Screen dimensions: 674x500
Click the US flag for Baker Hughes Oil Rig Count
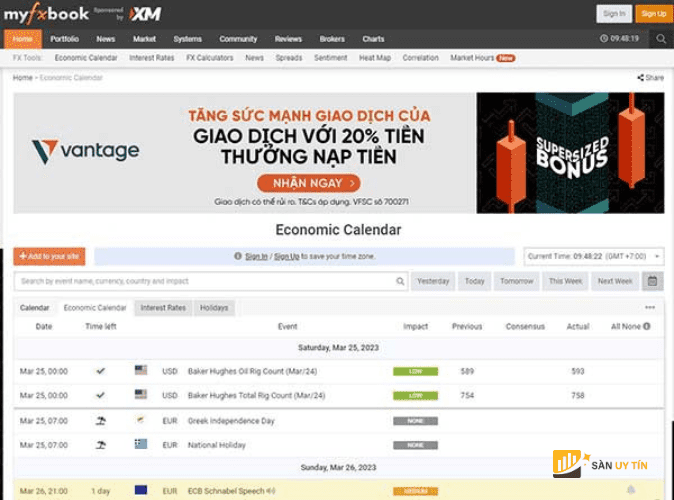[141, 370]
